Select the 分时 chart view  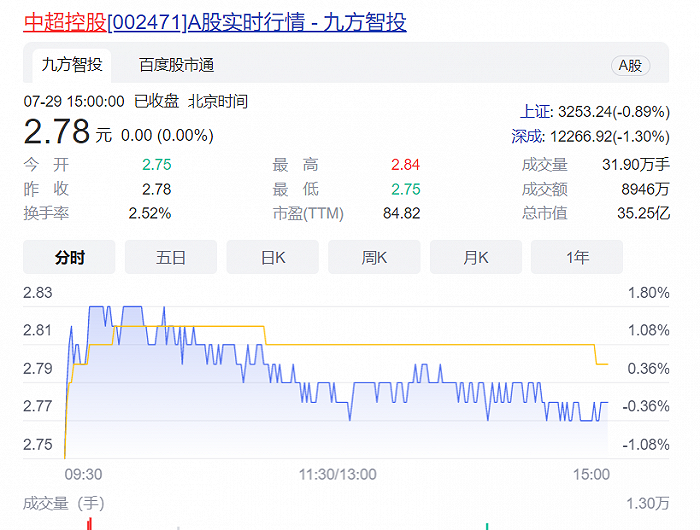69,257
